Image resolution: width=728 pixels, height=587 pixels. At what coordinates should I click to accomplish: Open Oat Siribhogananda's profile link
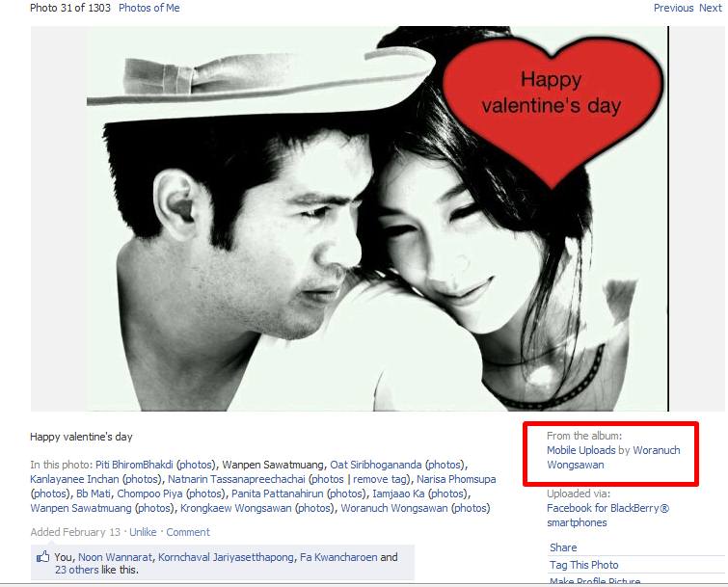point(376,465)
